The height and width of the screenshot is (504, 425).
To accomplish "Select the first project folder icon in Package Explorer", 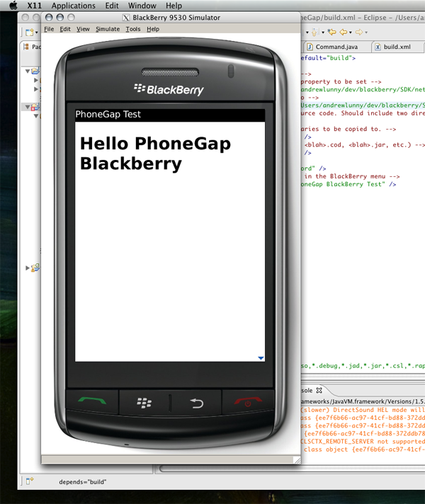I will coord(35,71).
